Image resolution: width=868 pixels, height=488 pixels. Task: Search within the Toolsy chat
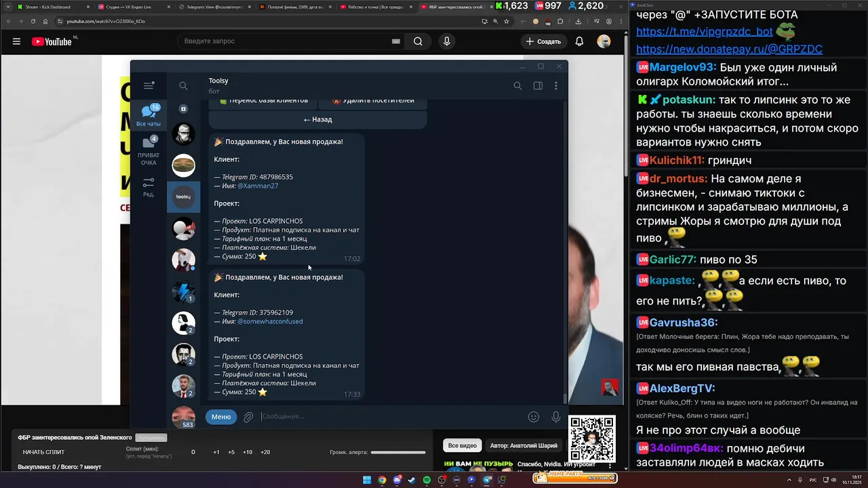517,85
